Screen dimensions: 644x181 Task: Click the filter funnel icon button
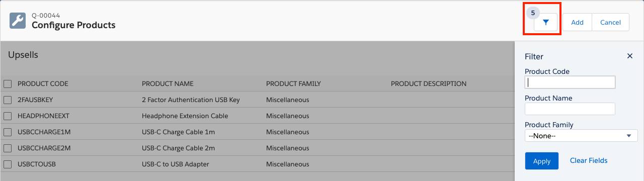pyautogui.click(x=545, y=23)
